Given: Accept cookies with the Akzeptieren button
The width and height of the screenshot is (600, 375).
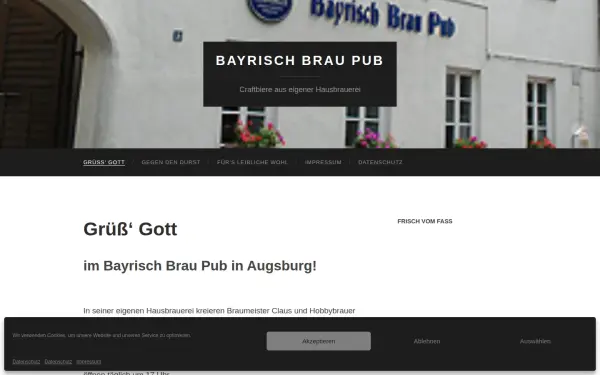Looking at the screenshot, I should click(x=318, y=341).
